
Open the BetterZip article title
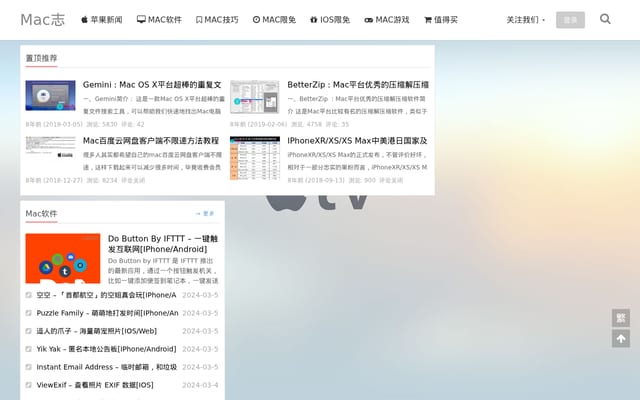tap(358, 84)
